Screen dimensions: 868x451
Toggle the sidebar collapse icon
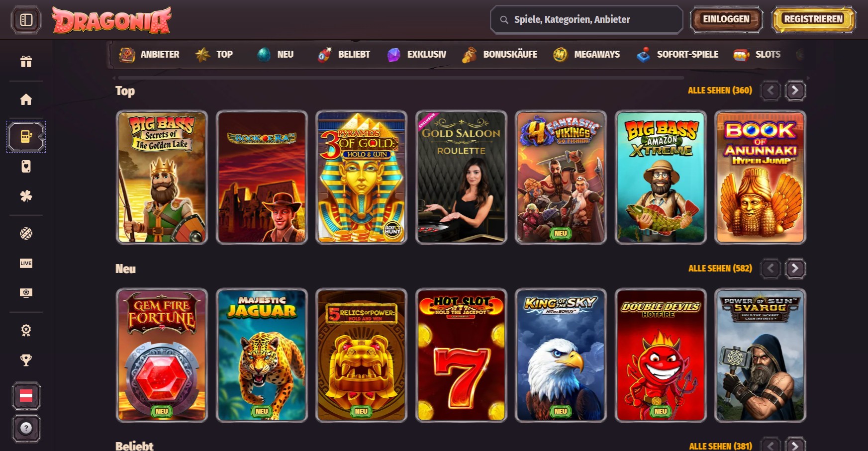click(x=26, y=20)
